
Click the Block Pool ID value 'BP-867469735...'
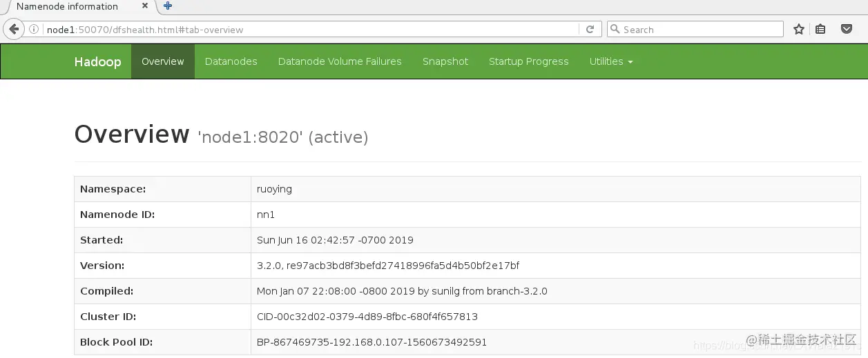[x=372, y=342]
